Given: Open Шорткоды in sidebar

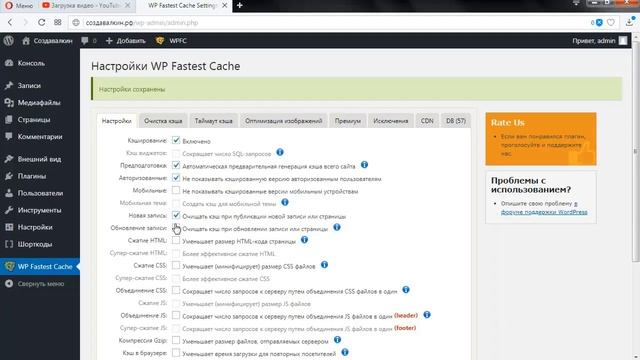Looking at the screenshot, I should [35, 244].
